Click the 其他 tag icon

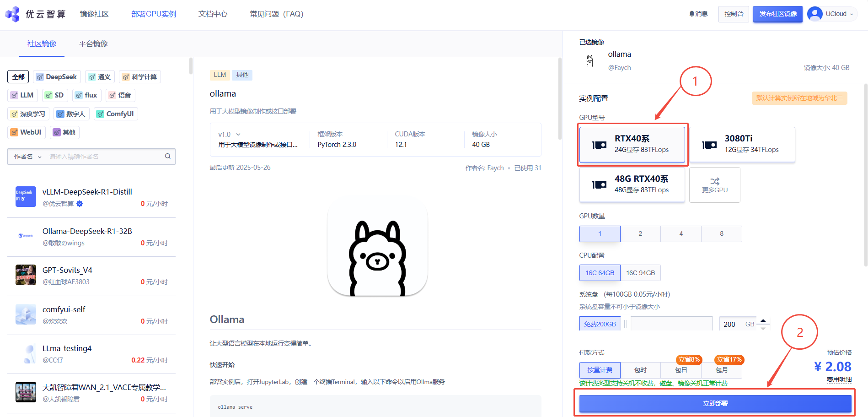point(57,132)
